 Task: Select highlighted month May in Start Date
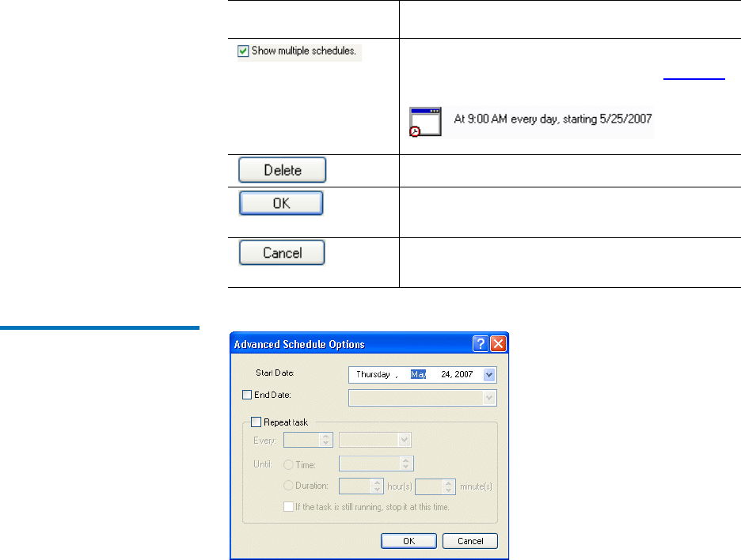[418, 374]
